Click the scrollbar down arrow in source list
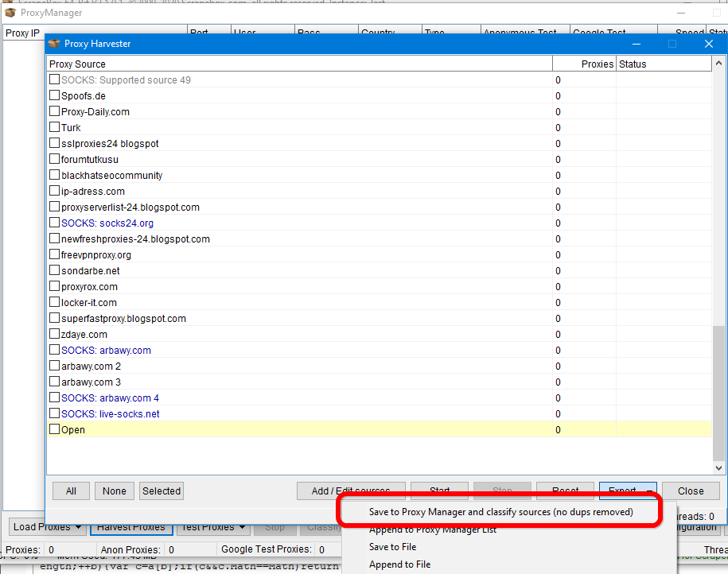The image size is (728, 574). [718, 468]
